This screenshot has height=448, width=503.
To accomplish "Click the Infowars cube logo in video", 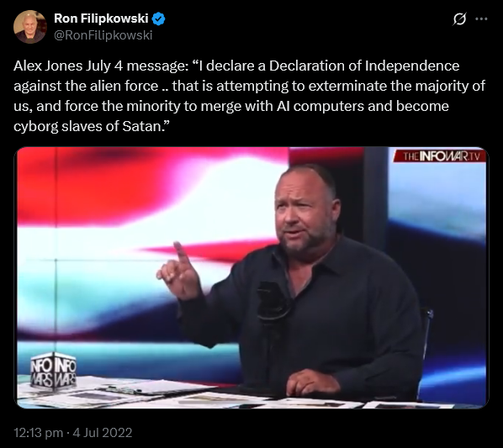I will (x=53, y=372).
